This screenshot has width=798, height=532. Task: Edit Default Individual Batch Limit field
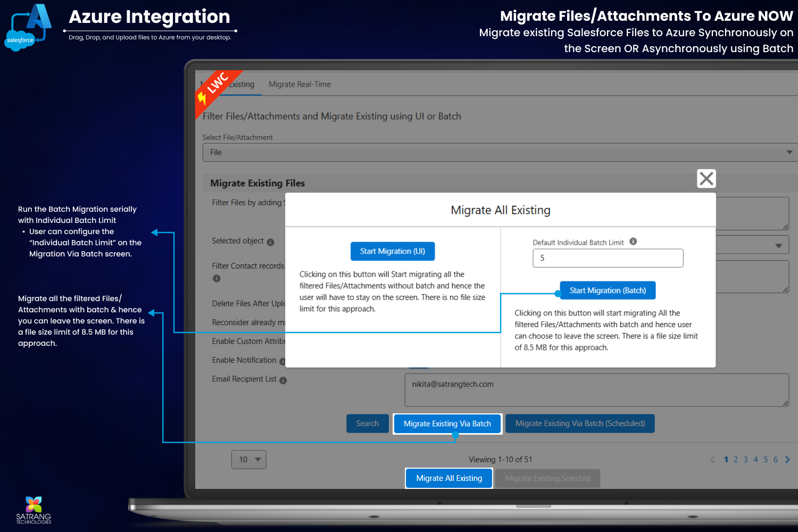[608, 258]
